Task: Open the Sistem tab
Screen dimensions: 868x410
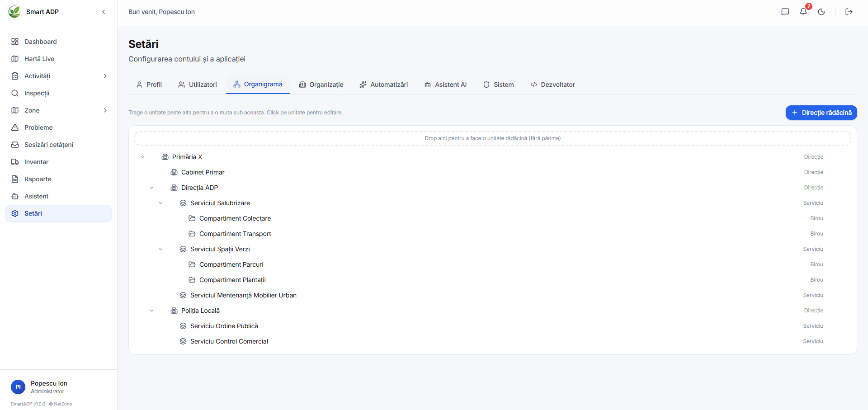Action: [x=498, y=85]
